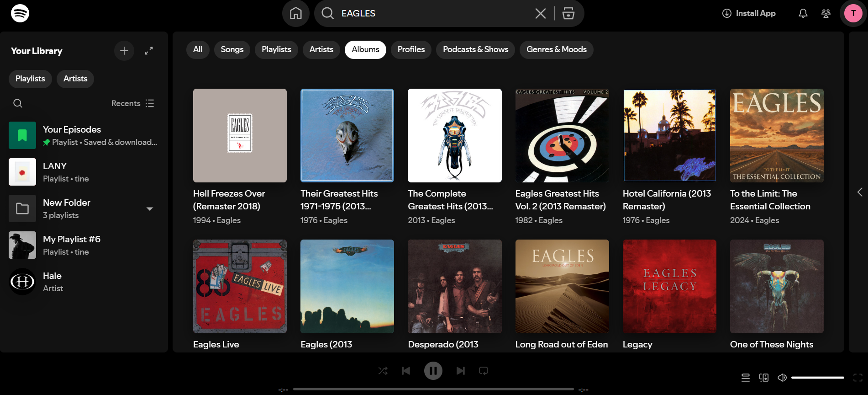This screenshot has height=395, width=868.
Task: Filter library by Playlists
Action: [x=30, y=79]
